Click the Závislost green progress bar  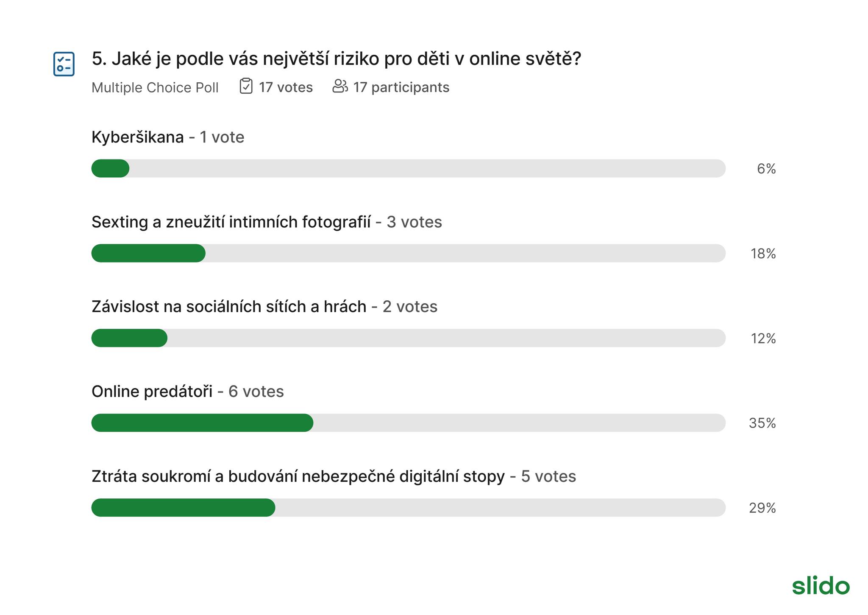pos(129,338)
